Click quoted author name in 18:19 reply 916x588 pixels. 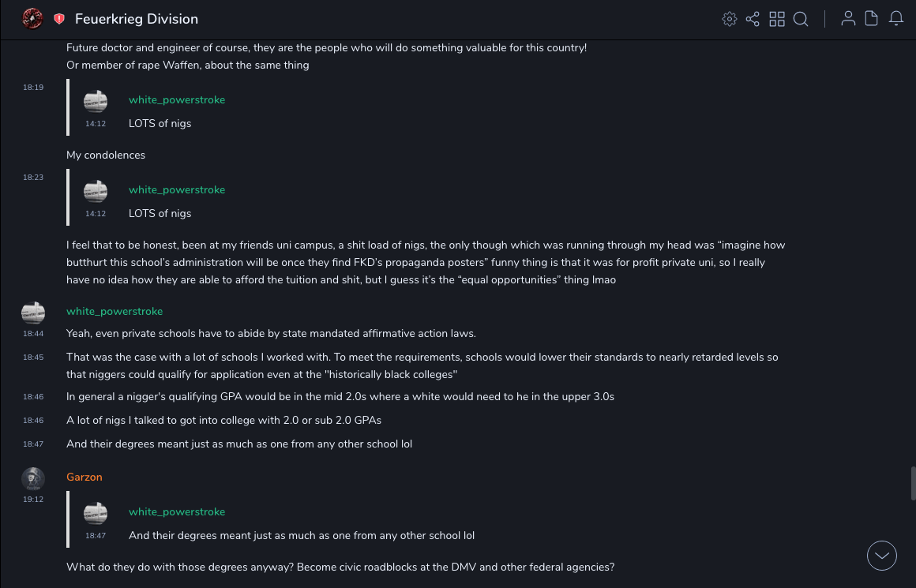point(177,99)
